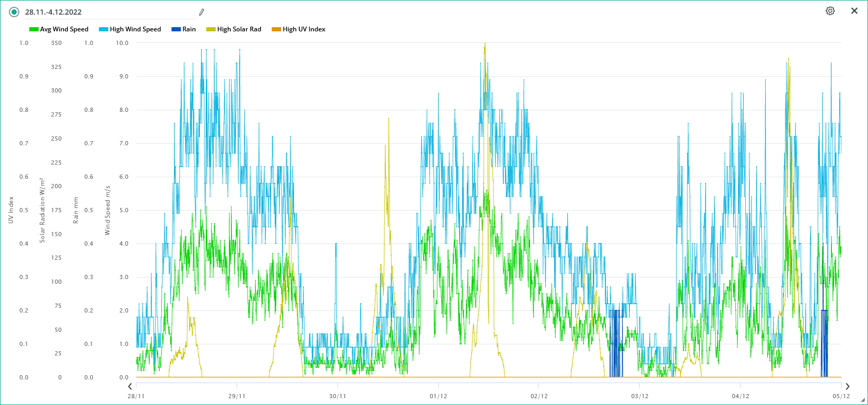Close the chart panel with X
Viewport: 868px width, 405px height.
tap(854, 11)
